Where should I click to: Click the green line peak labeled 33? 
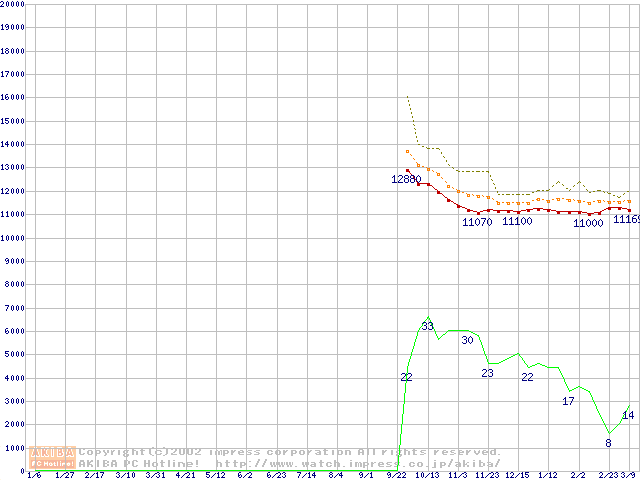(x=427, y=326)
